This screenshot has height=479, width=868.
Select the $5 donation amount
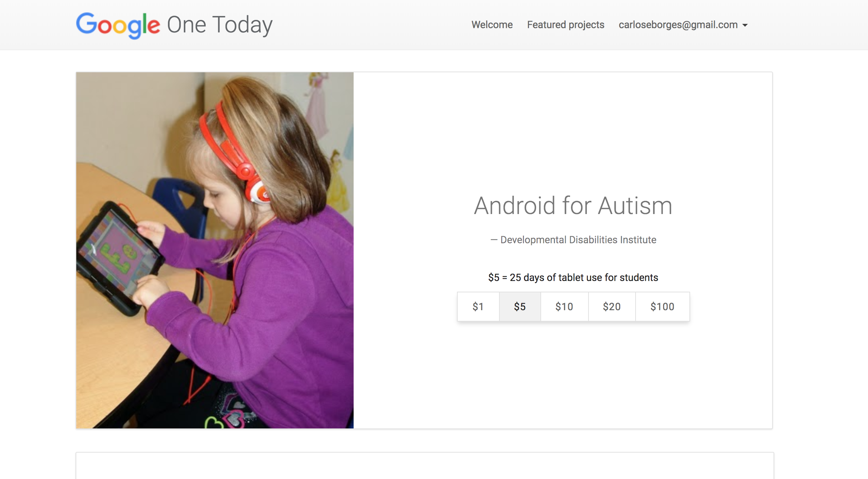pos(520,307)
